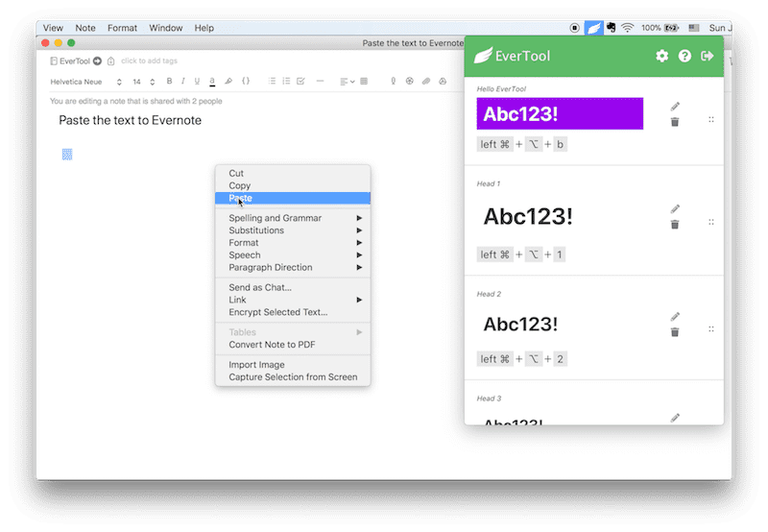Image resolution: width=768 pixels, height=532 pixels.
Task: Expand the Paragraph Direction submenu
Action: pyautogui.click(x=293, y=268)
